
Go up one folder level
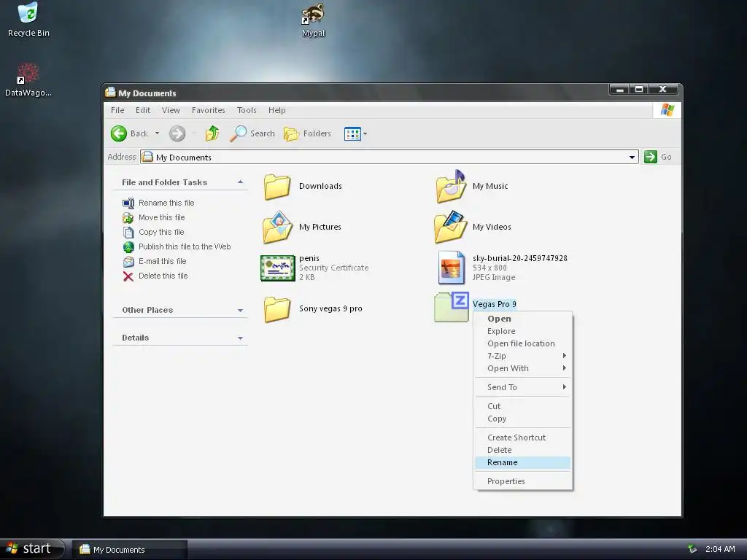click(212, 134)
